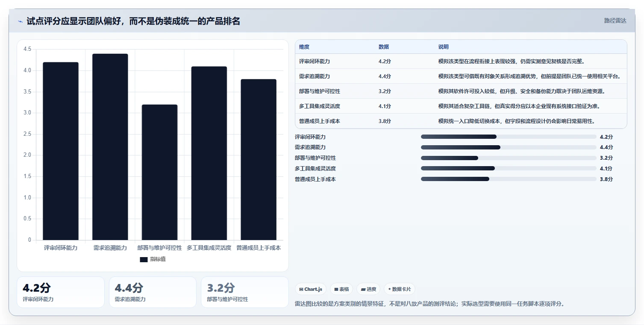
Task: Click the blue icon before the slide title
Action: coord(20,21)
